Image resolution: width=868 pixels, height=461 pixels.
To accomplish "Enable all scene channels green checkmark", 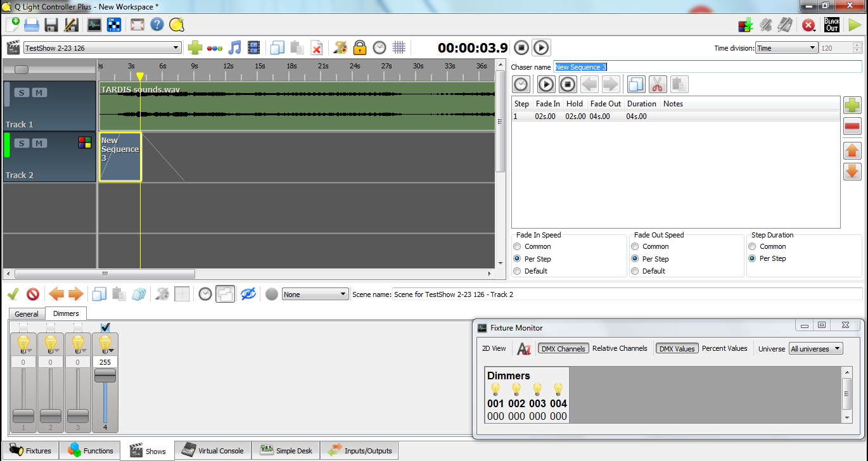I will [13, 294].
